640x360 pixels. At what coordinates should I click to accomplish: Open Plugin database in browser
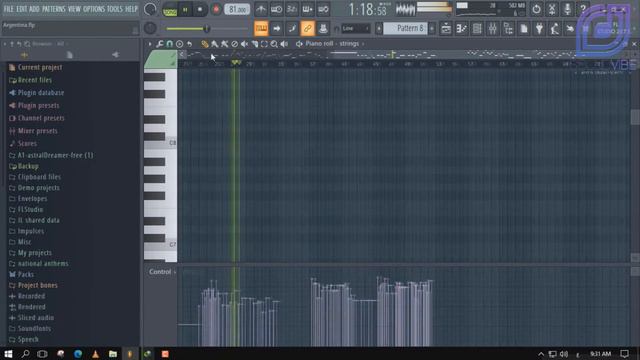point(41,93)
